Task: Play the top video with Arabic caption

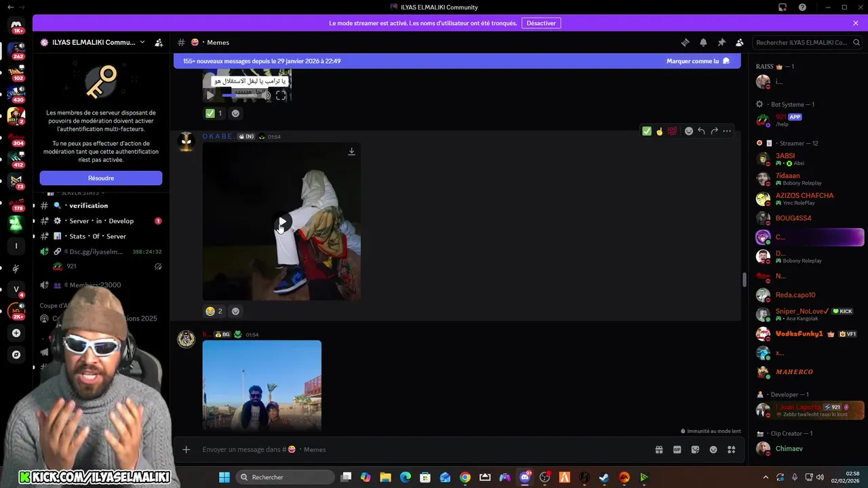Action: click(x=210, y=96)
